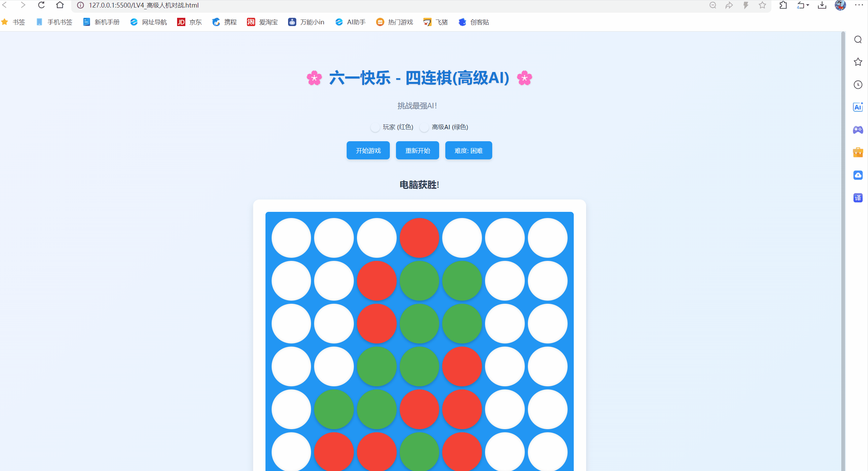This screenshot has width=868, height=471.
Task: Open the favorites star icon in the right sidebar
Action: point(858,62)
